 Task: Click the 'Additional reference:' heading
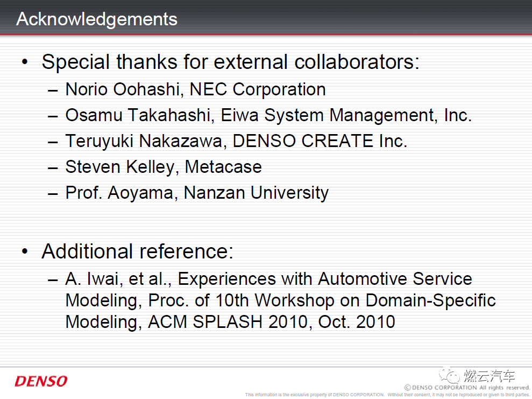(x=137, y=251)
